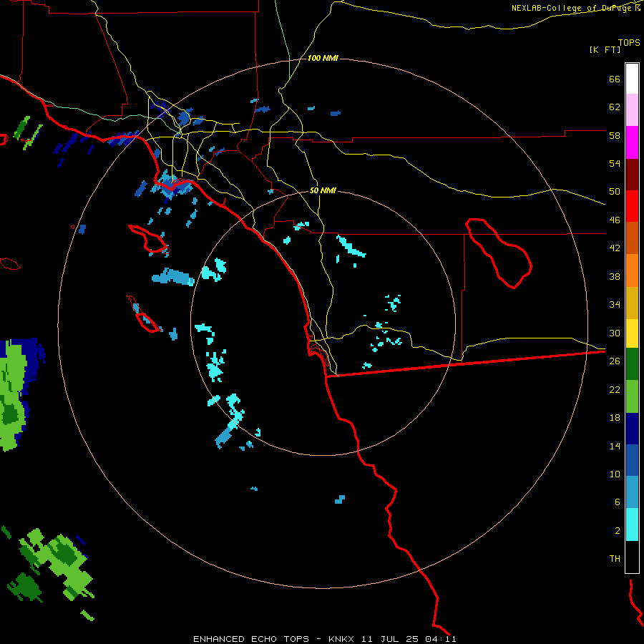Click the 18 legend value
The image size is (644, 644).
(615, 418)
